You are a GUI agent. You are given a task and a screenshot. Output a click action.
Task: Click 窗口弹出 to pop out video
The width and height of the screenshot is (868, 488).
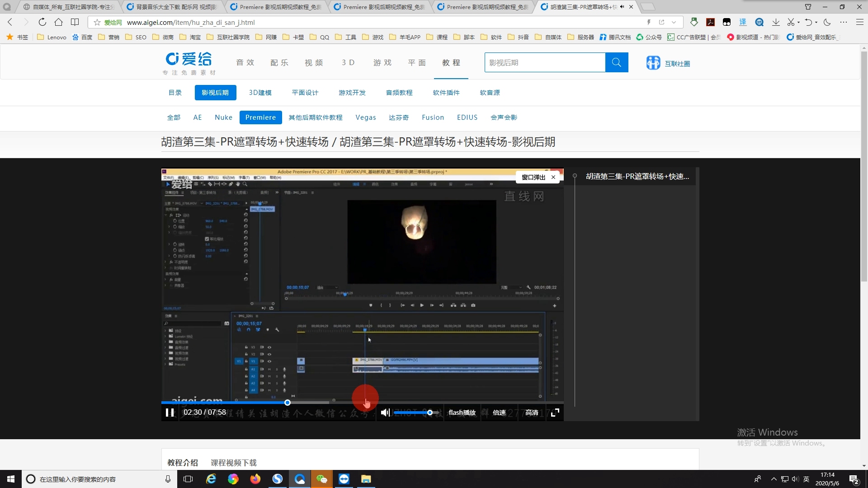point(533,177)
